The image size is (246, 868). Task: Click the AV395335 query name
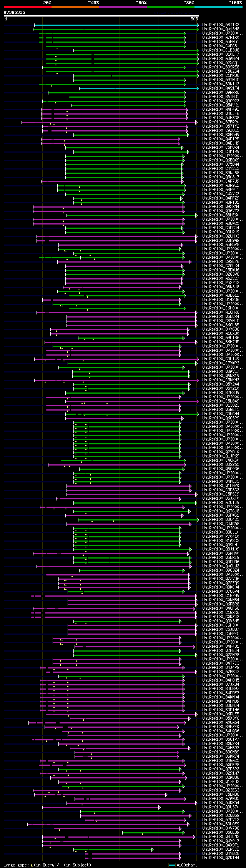point(15,12)
